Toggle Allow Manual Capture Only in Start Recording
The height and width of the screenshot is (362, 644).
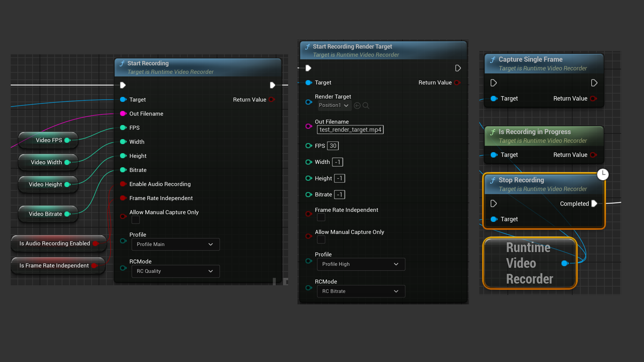pos(136,220)
